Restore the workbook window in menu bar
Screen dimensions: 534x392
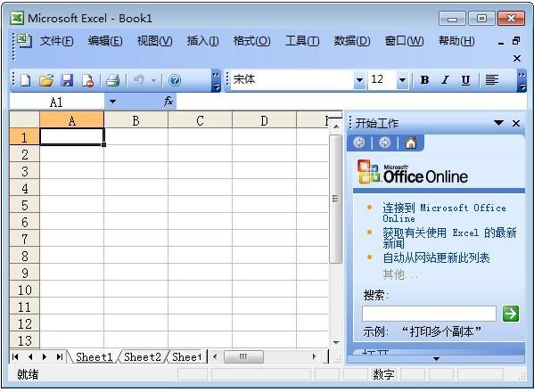click(x=517, y=41)
